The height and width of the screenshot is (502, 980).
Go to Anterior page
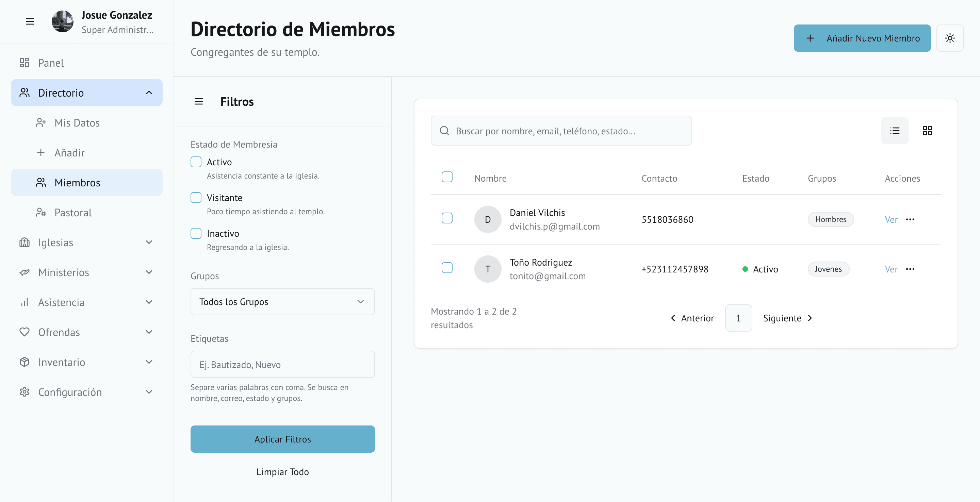(692, 318)
